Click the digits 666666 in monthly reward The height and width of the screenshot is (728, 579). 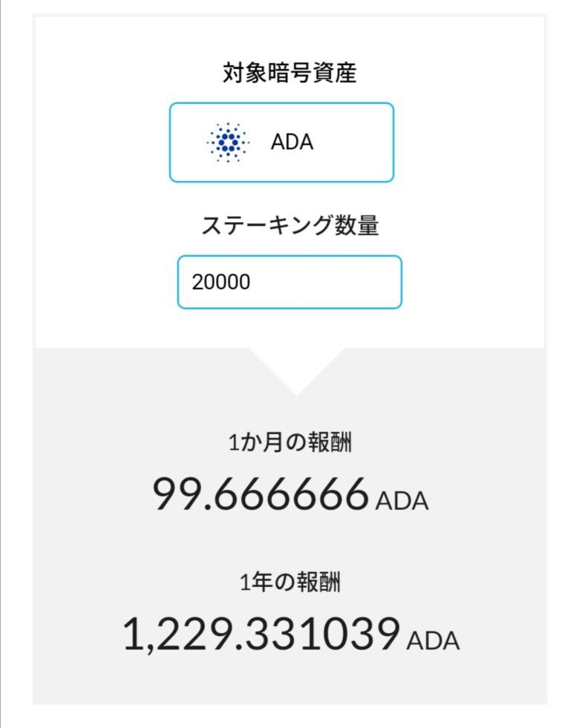(292, 493)
